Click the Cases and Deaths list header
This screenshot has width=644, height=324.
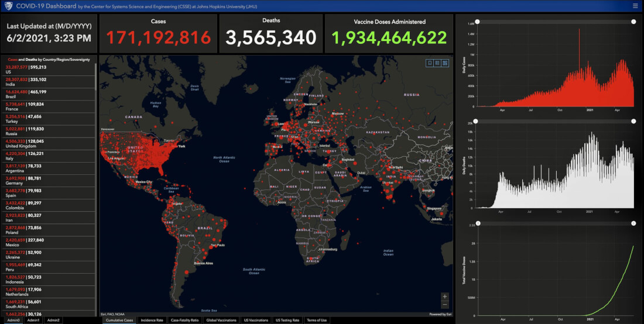coord(49,60)
